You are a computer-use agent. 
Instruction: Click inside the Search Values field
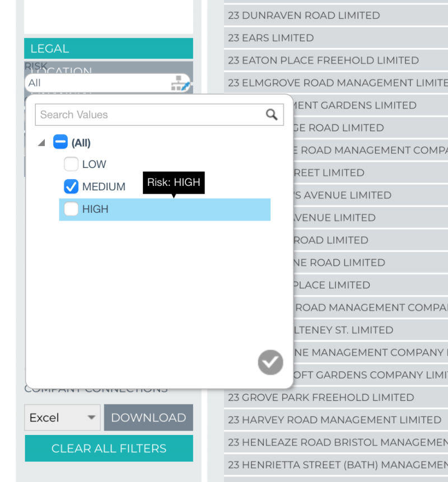140,114
